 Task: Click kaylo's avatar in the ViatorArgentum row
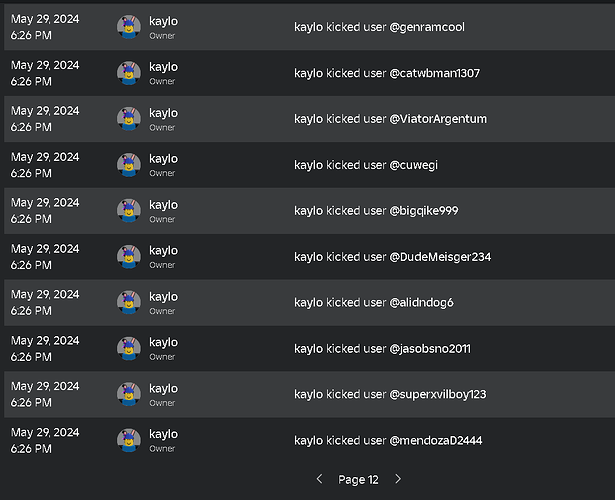128,119
